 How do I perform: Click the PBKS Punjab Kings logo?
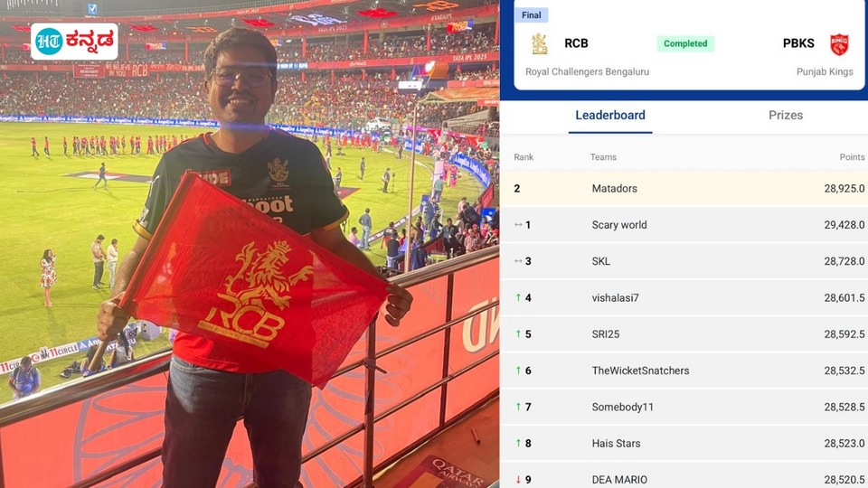(x=839, y=44)
